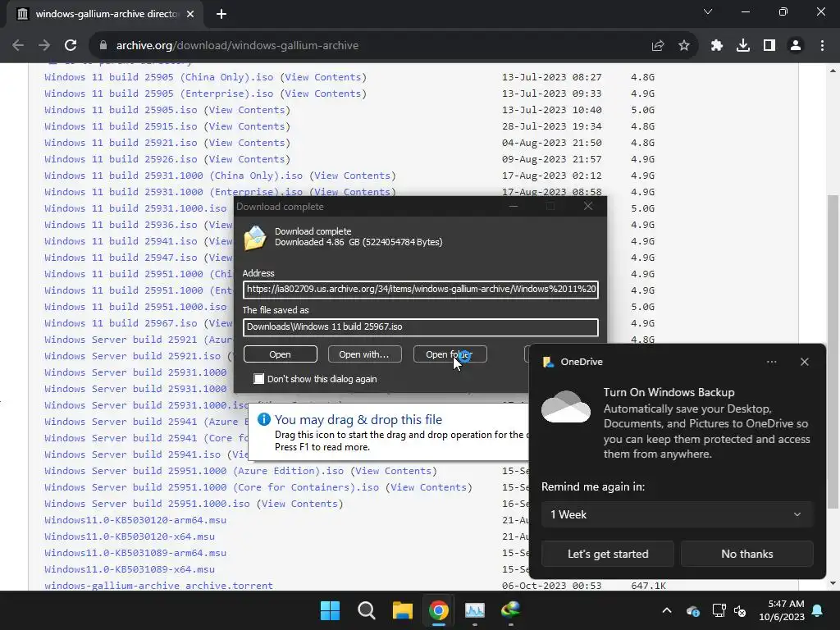Open Windows 11 build 25931.1000 (China Only).iso
Screen dimensions: 840x630
tap(174, 176)
